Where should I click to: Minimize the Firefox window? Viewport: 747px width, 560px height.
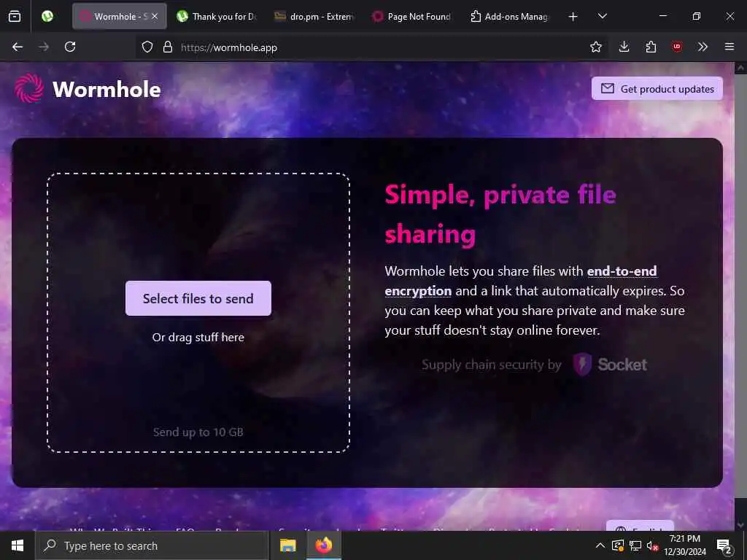[x=662, y=16]
